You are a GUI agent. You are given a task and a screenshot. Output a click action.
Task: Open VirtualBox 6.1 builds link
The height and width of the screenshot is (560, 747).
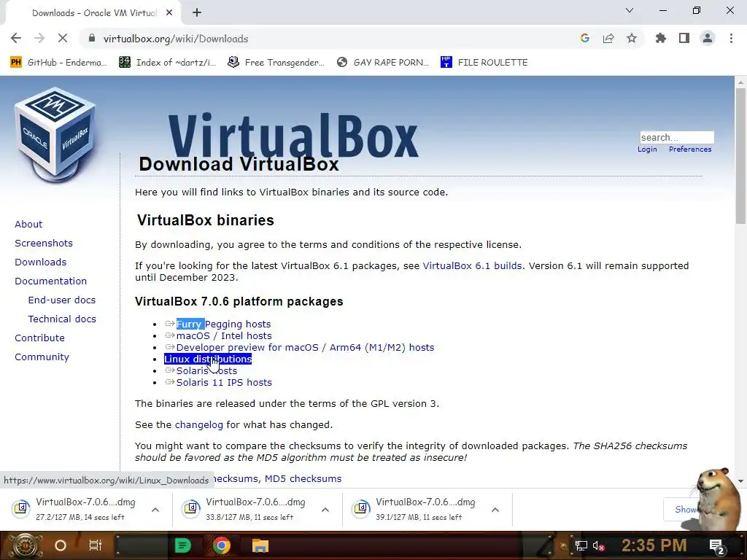click(472, 265)
